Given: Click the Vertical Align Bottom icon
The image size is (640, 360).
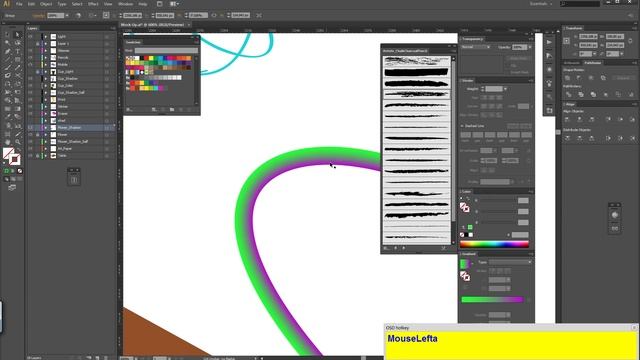Looking at the screenshot, I should [633, 119].
